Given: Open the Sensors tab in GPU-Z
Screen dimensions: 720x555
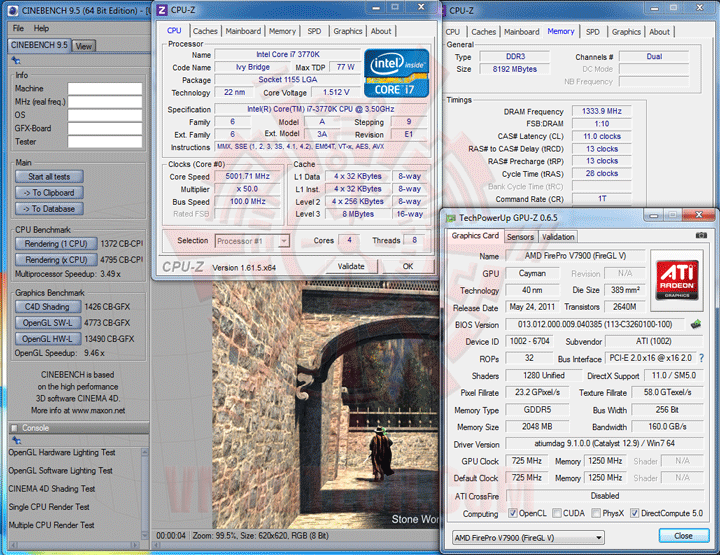Looking at the screenshot, I should pos(520,237).
